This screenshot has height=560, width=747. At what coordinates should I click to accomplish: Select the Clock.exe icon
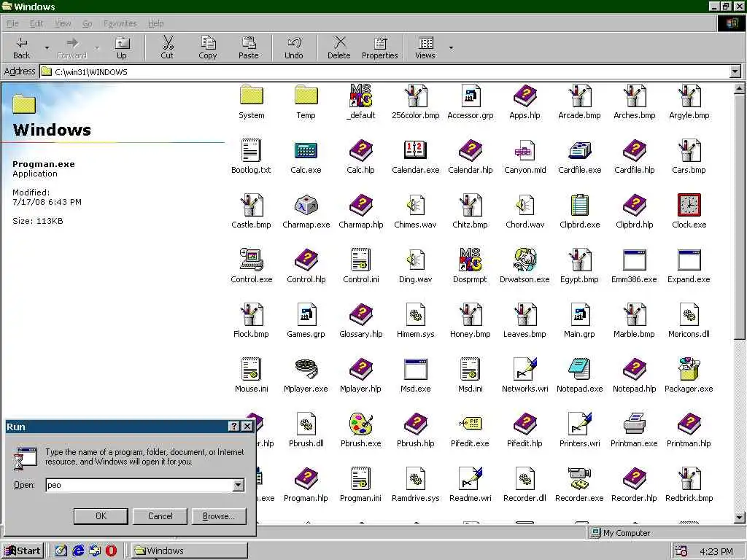point(689,205)
